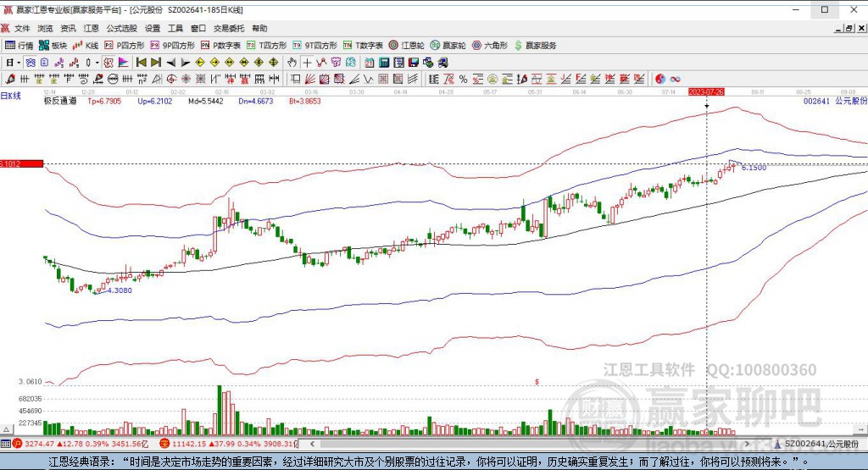Open the 六角形 hexagon tool
This screenshot has width=868, height=470.
pyautogui.click(x=490, y=46)
